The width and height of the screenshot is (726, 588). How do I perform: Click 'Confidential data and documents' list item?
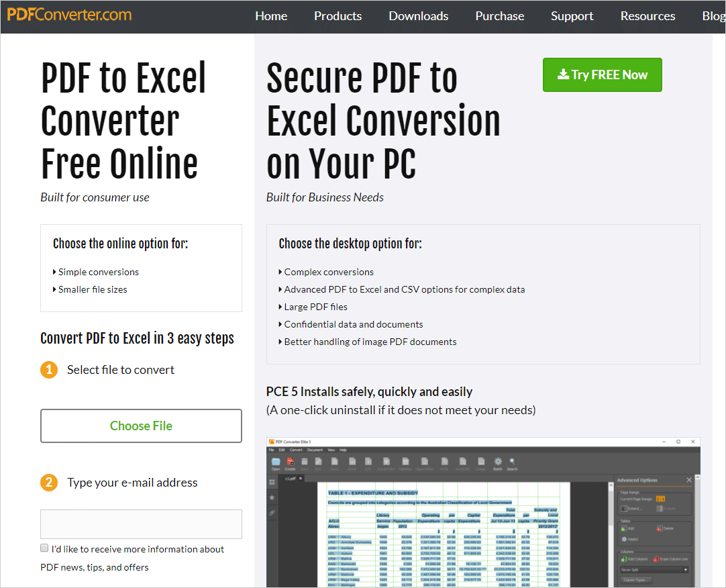354,324
